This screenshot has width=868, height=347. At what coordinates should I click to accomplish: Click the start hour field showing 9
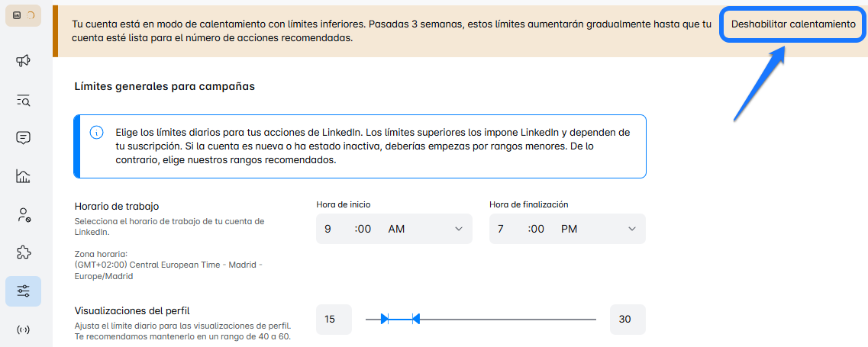[328, 229]
